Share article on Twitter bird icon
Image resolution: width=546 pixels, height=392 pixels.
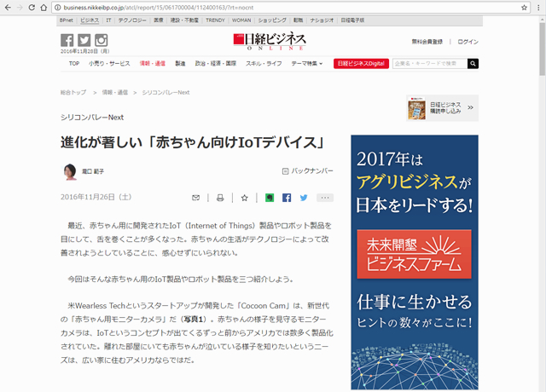point(304,197)
